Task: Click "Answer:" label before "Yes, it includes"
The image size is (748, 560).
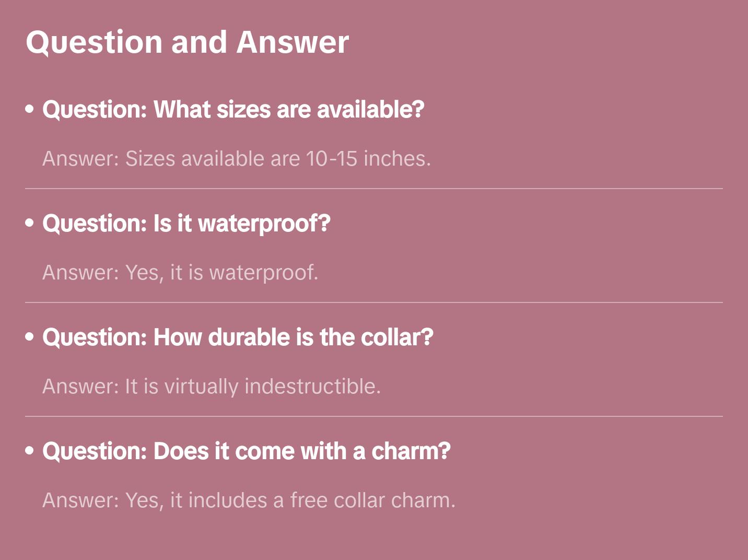Action: [81, 500]
